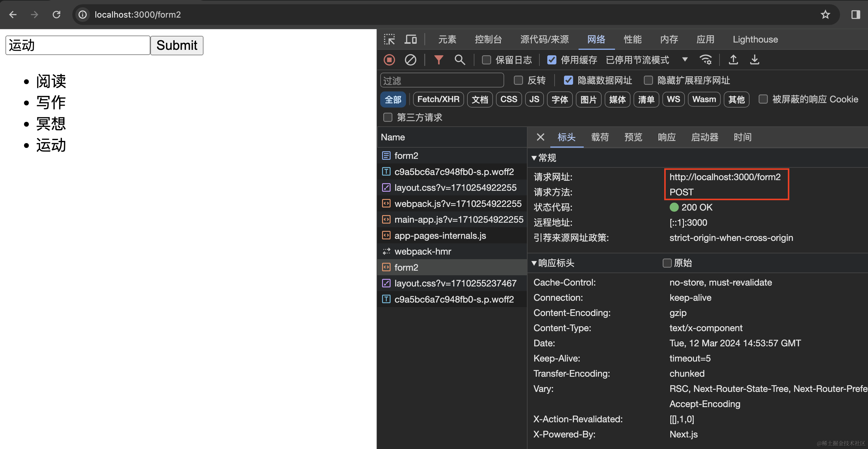This screenshot has width=868, height=449.
Task: Stop recording the network log
Action: tap(389, 60)
